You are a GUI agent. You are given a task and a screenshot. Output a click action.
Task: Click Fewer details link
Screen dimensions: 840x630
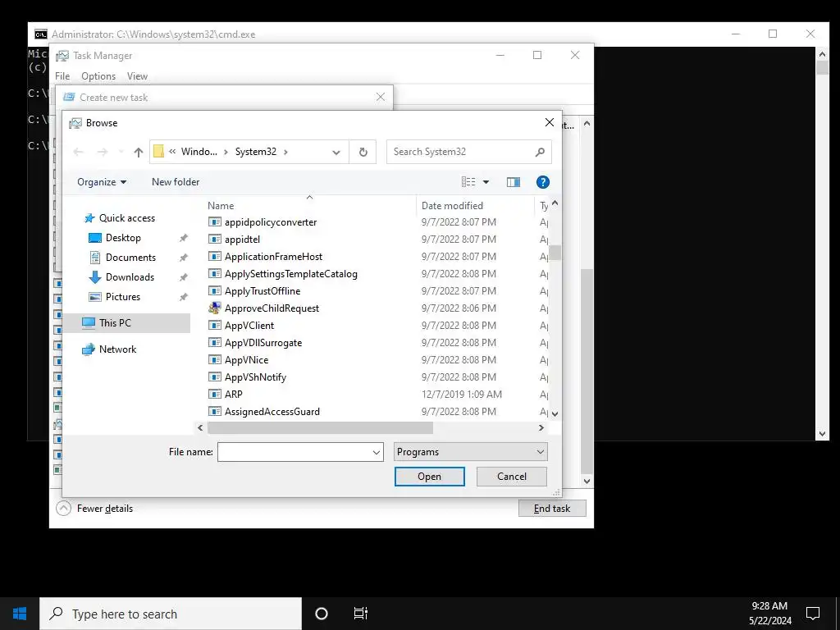coord(105,509)
